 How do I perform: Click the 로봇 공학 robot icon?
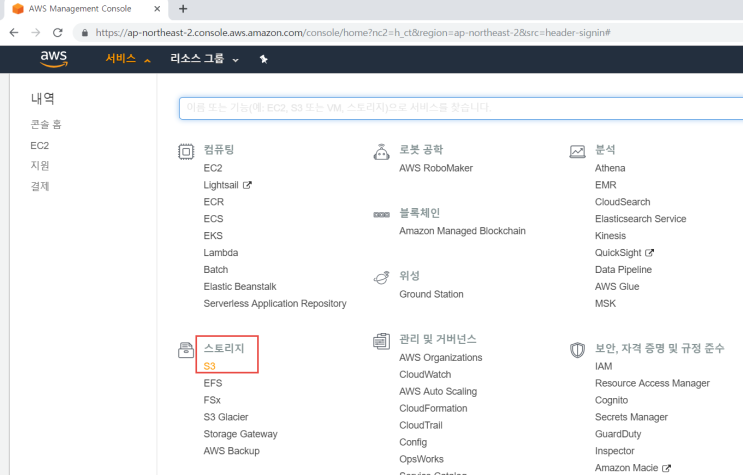click(x=381, y=152)
